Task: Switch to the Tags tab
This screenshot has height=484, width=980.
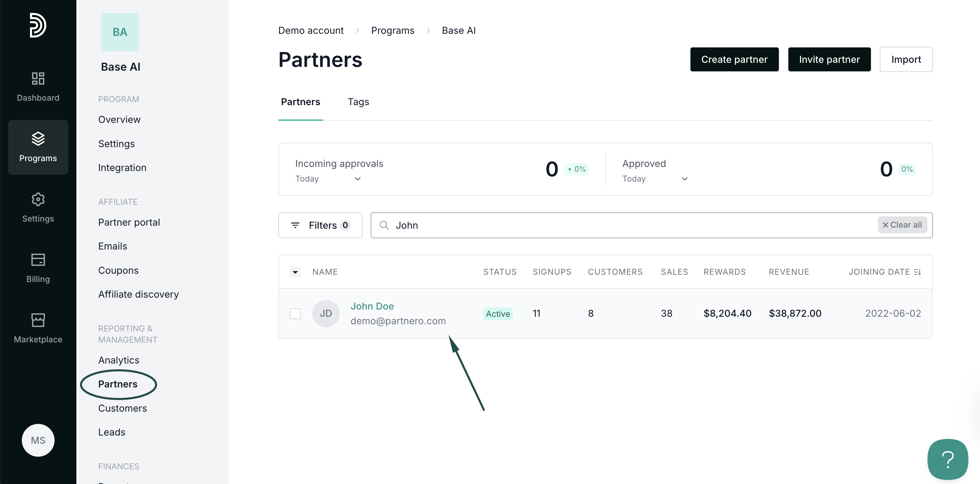Action: pyautogui.click(x=358, y=102)
